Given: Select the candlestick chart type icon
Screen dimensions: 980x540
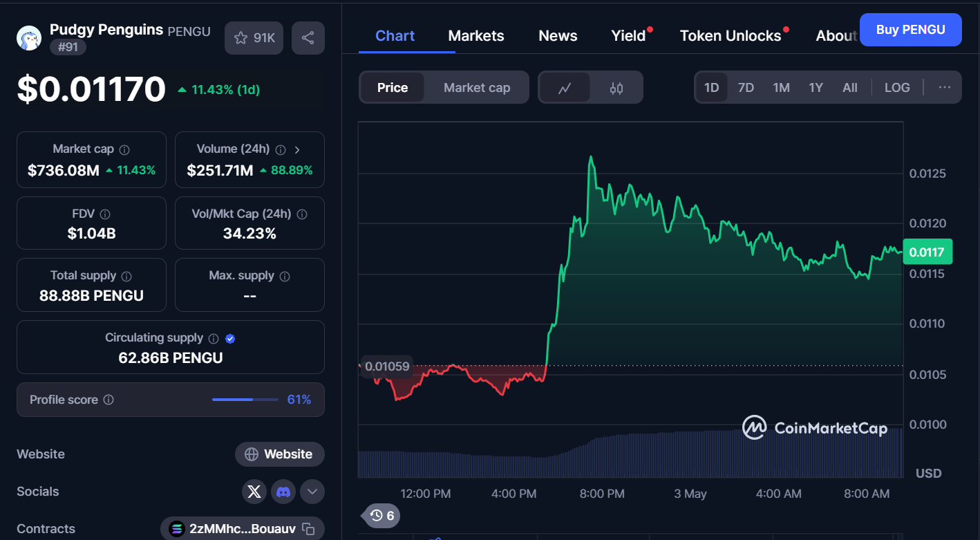Looking at the screenshot, I should point(616,88).
